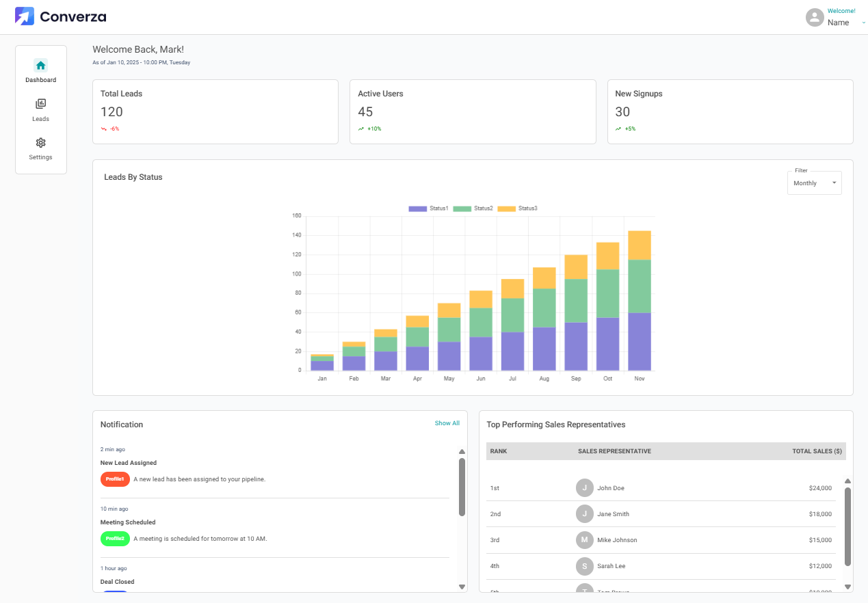Image resolution: width=868 pixels, height=603 pixels.
Task: Click the Sep bar's yellow Status3 segment
Action: [576, 267]
